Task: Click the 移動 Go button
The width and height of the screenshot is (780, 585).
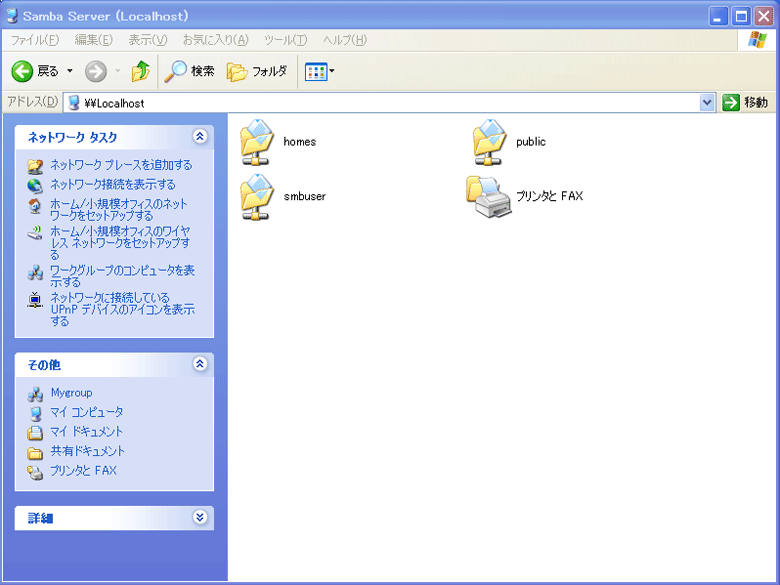Action: pos(745,103)
